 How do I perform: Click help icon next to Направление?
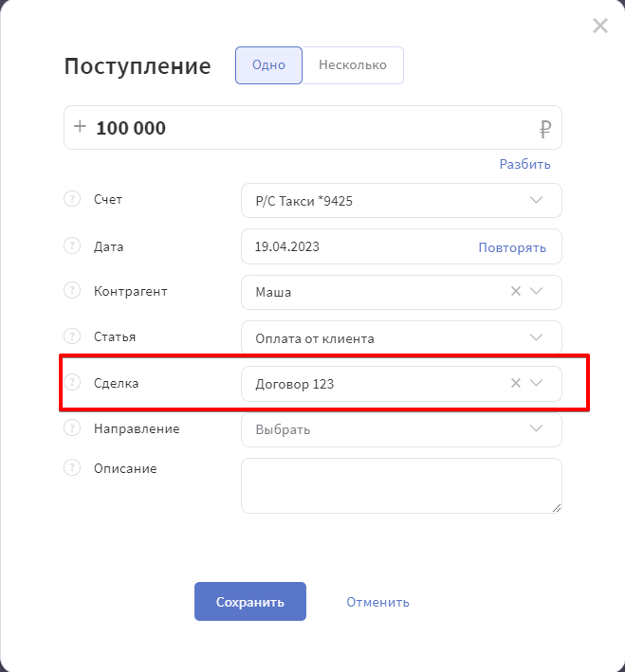coord(72,427)
